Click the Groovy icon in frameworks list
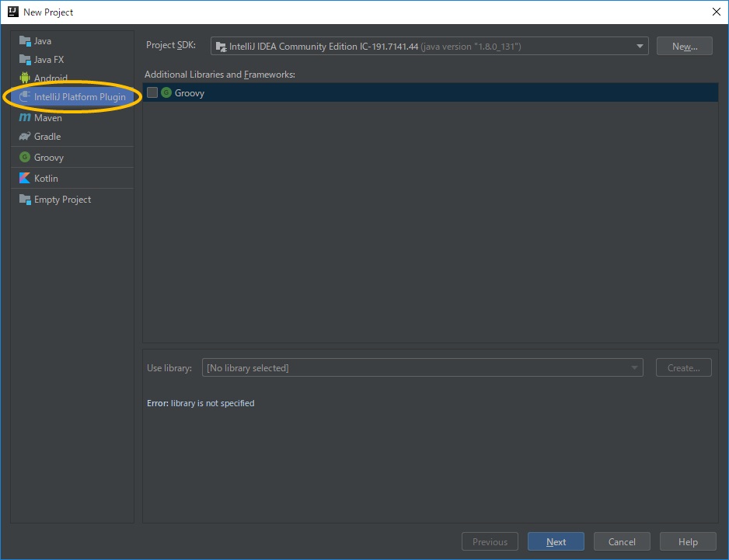 [x=166, y=92]
